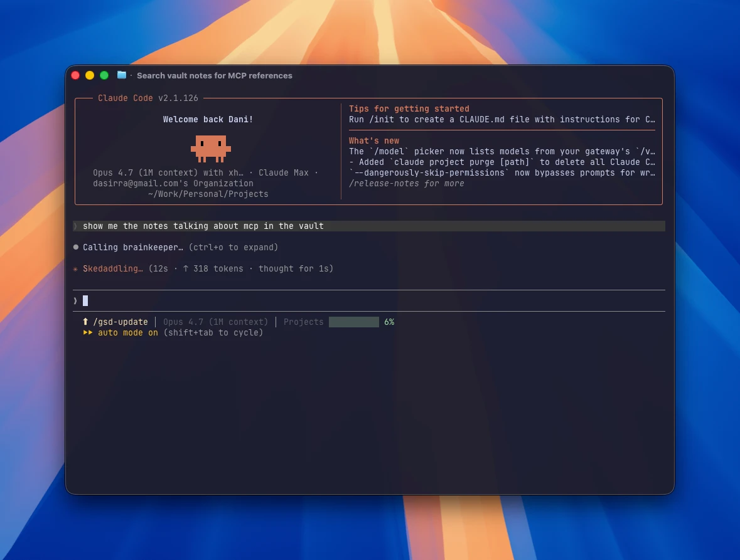Click the '/model picker now lists models' line
Screen dimensions: 740x560
pos(502,151)
